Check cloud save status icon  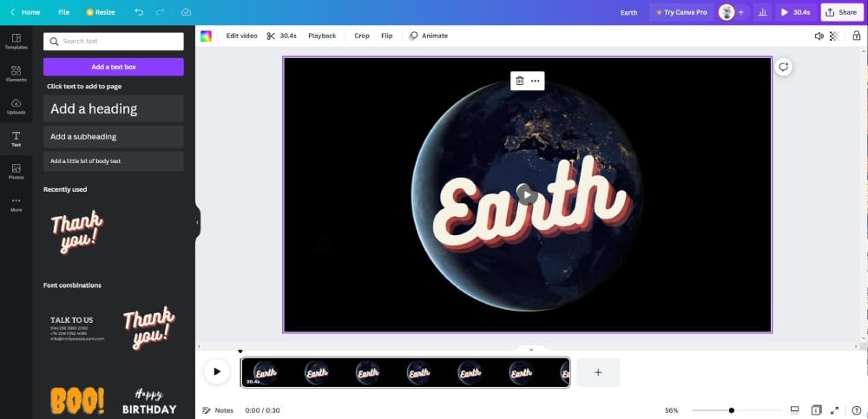186,12
